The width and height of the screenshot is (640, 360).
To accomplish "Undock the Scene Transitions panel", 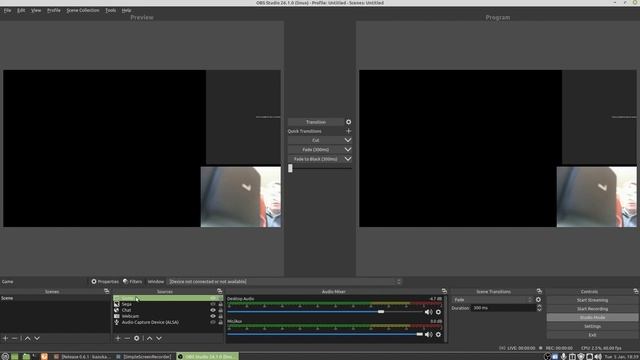I will [x=539, y=291].
